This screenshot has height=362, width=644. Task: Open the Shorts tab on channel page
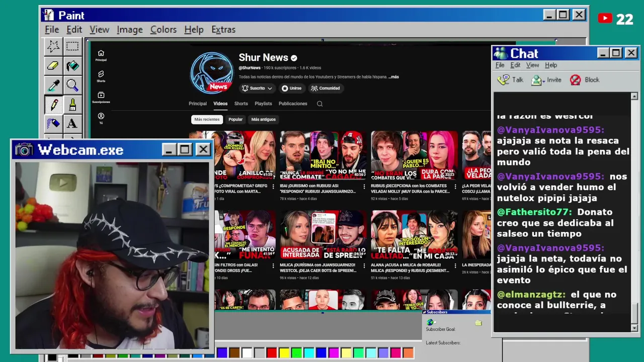click(241, 104)
